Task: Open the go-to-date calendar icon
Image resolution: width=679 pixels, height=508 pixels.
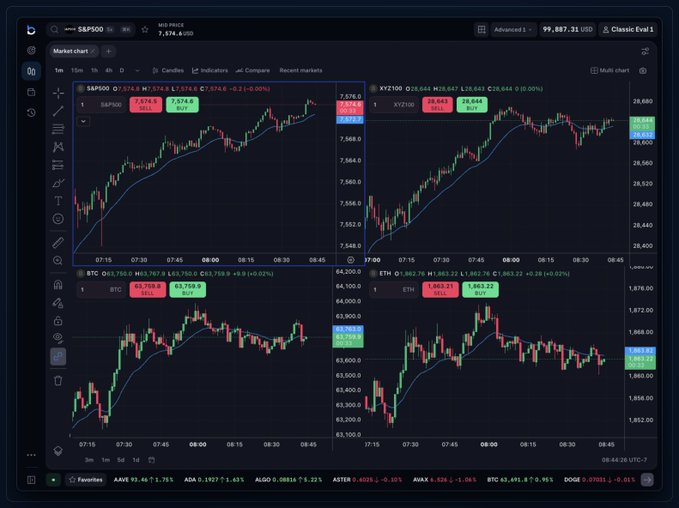Action: pyautogui.click(x=151, y=460)
